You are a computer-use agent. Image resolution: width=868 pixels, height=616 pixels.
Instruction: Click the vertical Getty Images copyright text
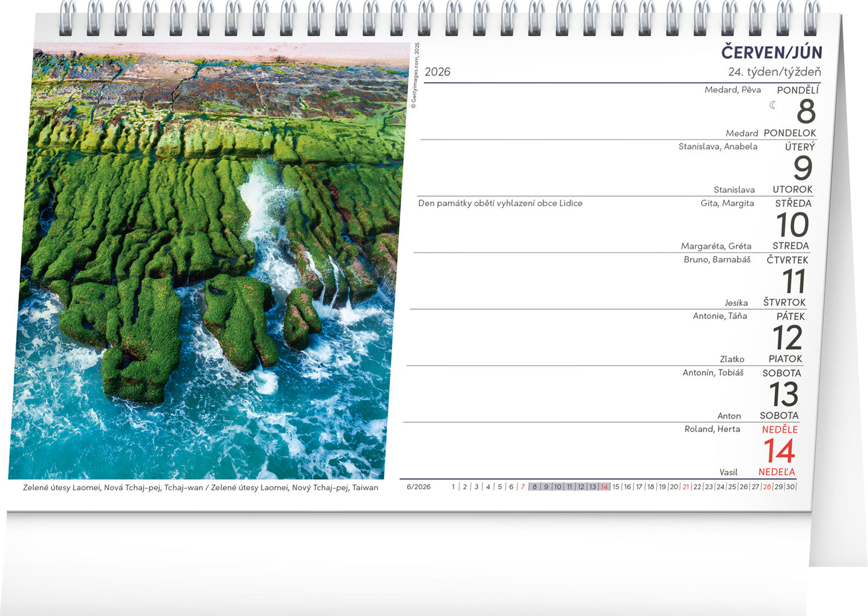coord(416,75)
